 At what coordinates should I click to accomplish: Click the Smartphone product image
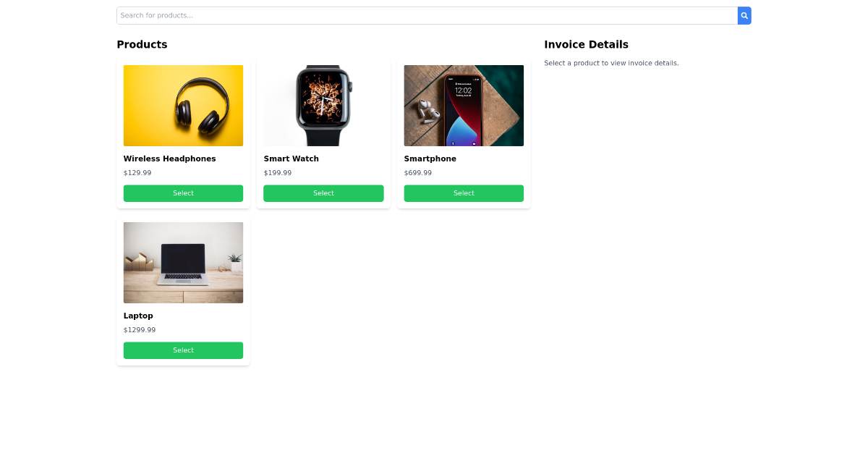point(464,105)
